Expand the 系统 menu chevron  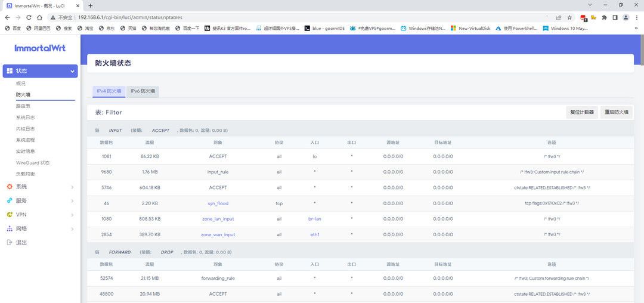[72, 187]
